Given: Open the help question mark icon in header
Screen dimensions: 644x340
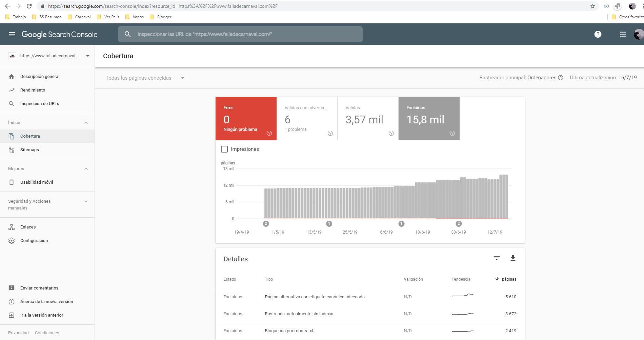Looking at the screenshot, I should pos(598,34).
